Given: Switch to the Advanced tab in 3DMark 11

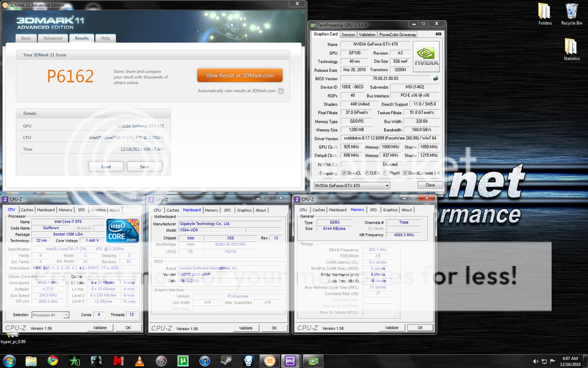Looking at the screenshot, I should pyautogui.click(x=53, y=38).
